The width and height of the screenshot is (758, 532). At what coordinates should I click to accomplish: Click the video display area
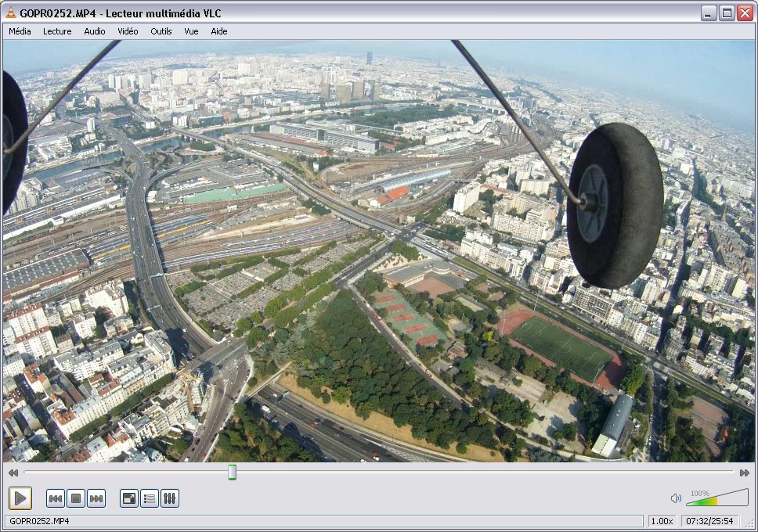click(x=378, y=251)
